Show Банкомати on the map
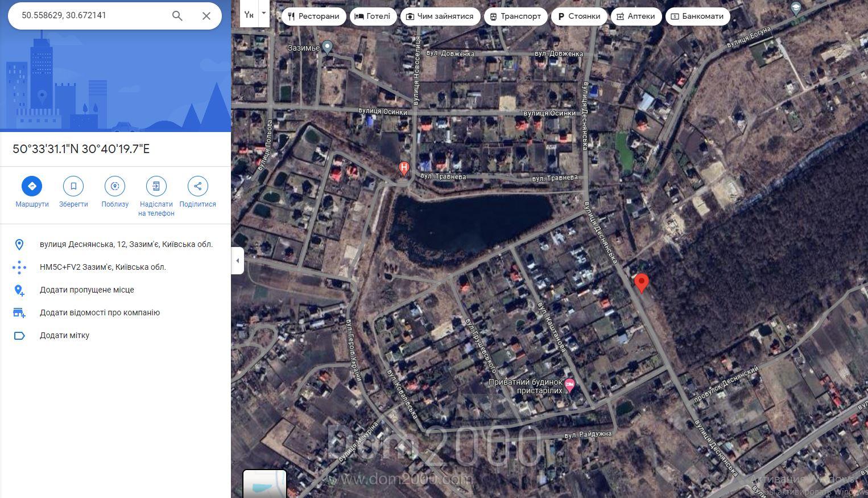This screenshot has height=498, width=868. (x=698, y=17)
